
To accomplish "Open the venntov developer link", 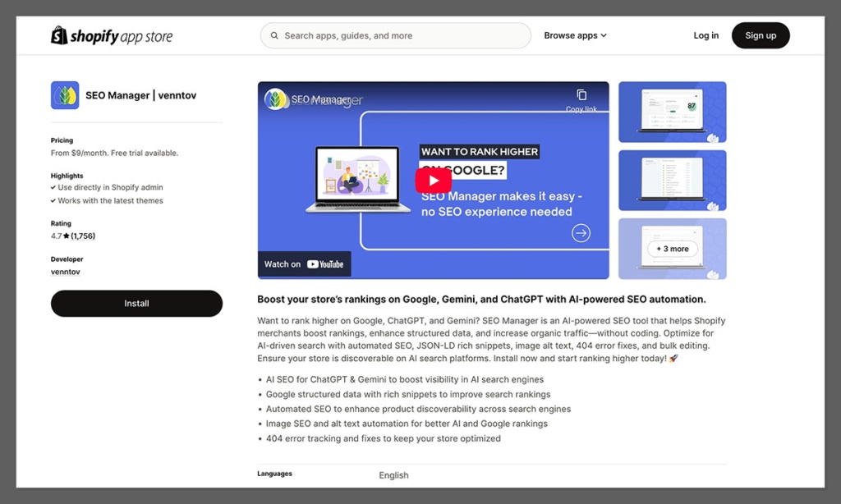I will tap(65, 271).
